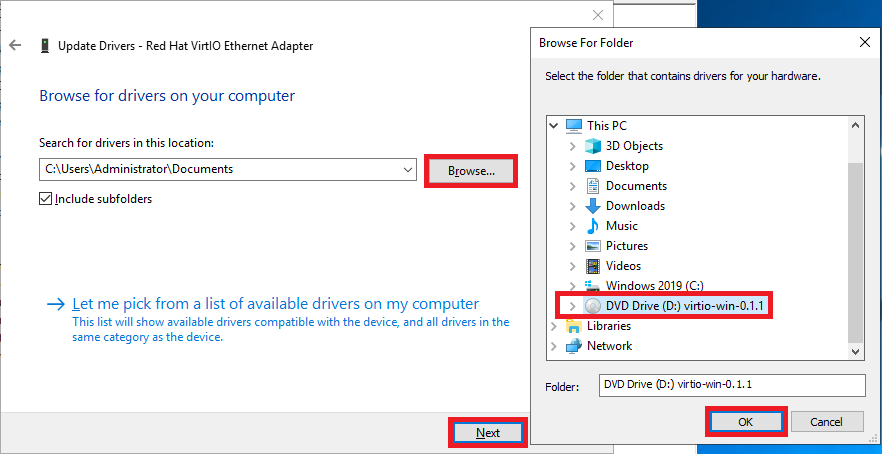Screen dimensions: 882x454
Task: Click the Libraries folder icon
Action: [x=573, y=326]
